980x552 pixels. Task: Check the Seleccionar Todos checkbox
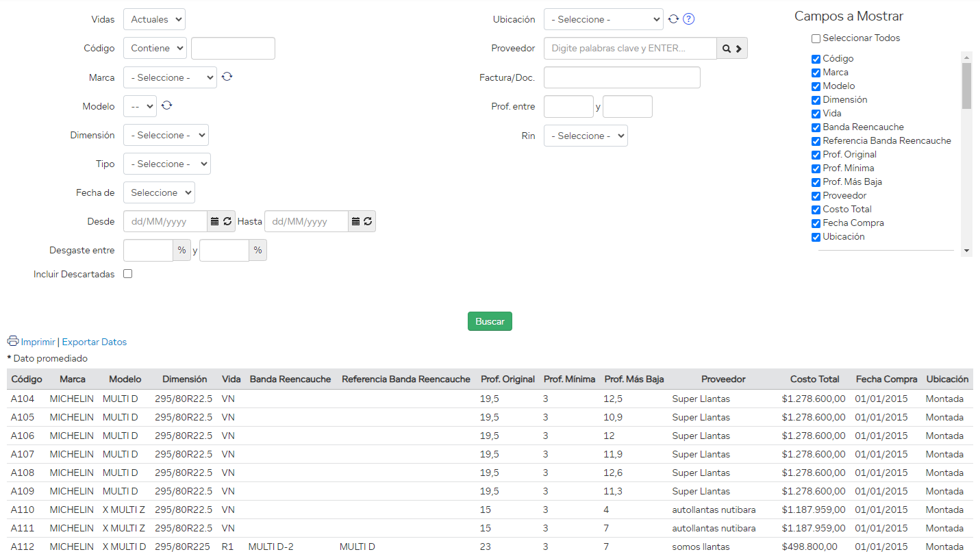coord(816,38)
